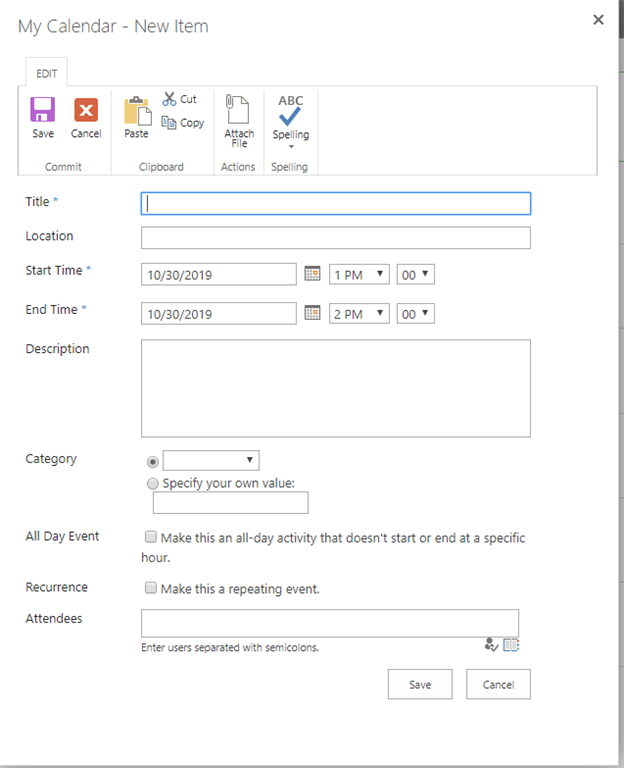Click the Save floppy disk ribbon icon
The width and height of the screenshot is (624, 768).
tap(43, 110)
